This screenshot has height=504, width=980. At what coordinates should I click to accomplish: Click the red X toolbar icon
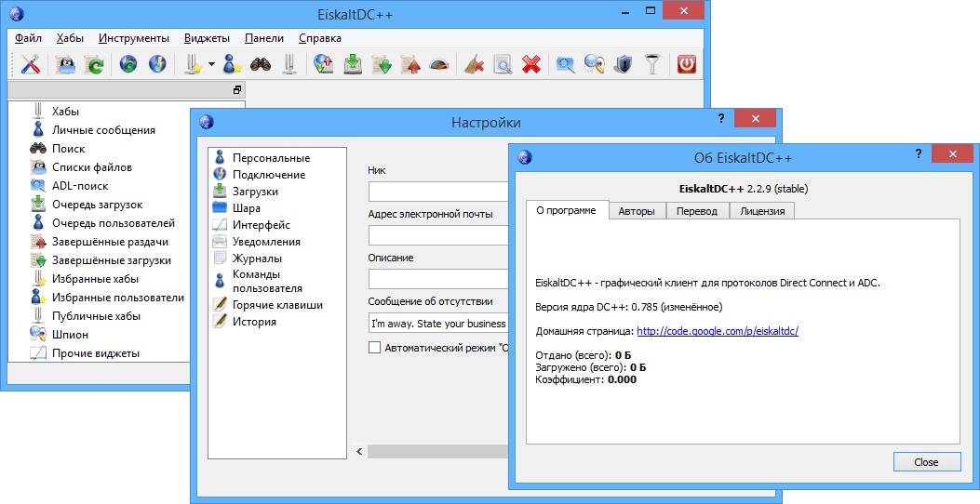pos(531,65)
